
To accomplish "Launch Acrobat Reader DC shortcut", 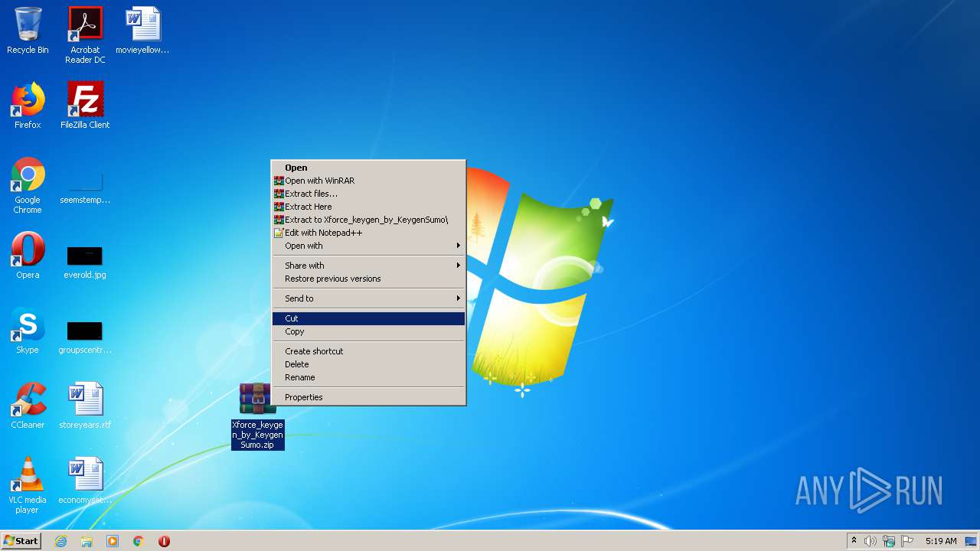I will click(x=85, y=34).
